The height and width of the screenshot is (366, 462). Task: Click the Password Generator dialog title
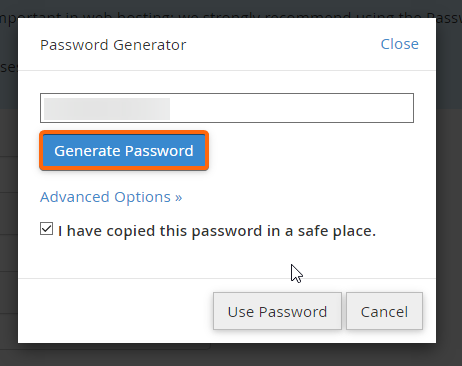[x=113, y=45]
